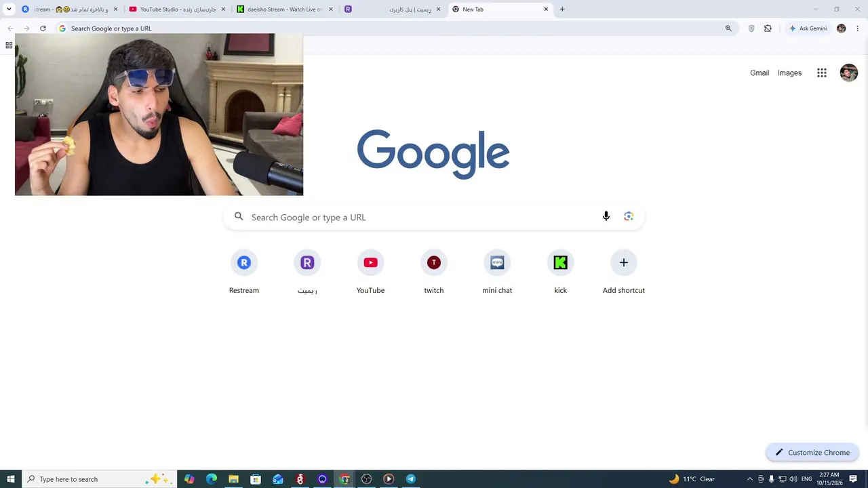The height and width of the screenshot is (488, 868).
Task: Open the Chrome profile avatar in toolbar
Action: [x=842, y=28]
